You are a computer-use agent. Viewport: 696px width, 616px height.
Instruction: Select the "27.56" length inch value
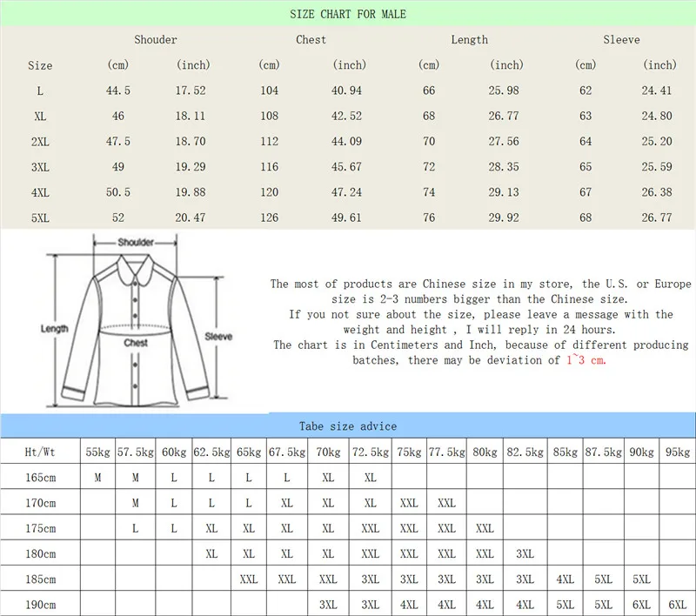coord(504,141)
